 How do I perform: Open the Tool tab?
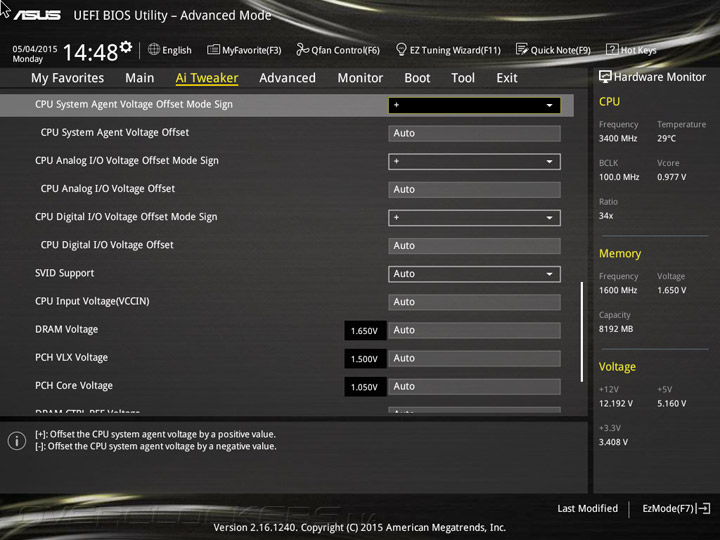463,78
